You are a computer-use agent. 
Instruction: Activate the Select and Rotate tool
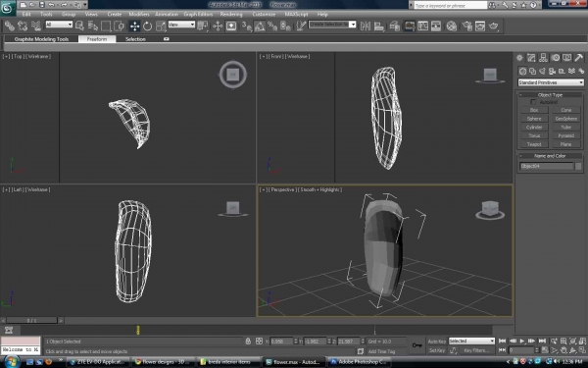147,26
